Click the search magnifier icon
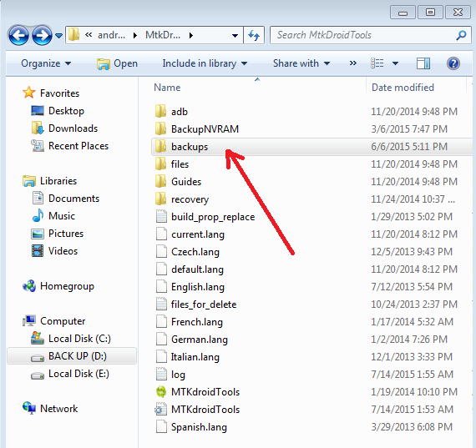This screenshot has height=448, width=476. [x=461, y=35]
